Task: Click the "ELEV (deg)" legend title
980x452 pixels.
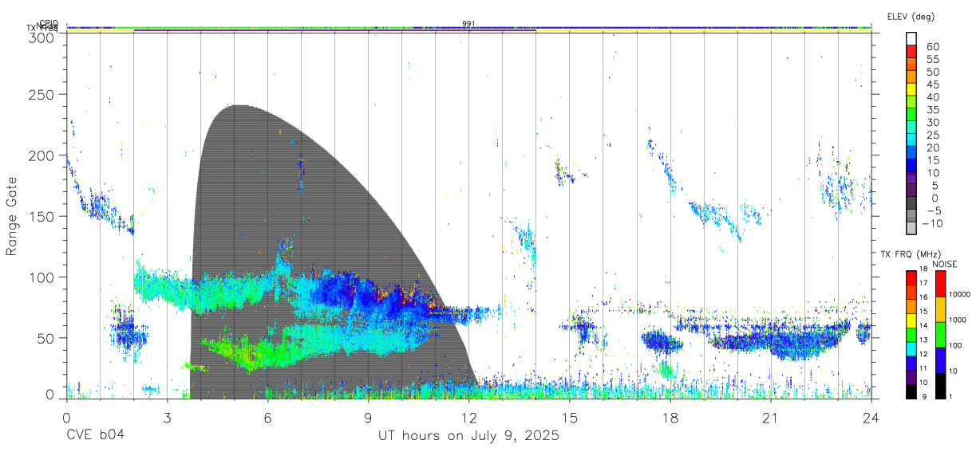Action: click(x=911, y=17)
